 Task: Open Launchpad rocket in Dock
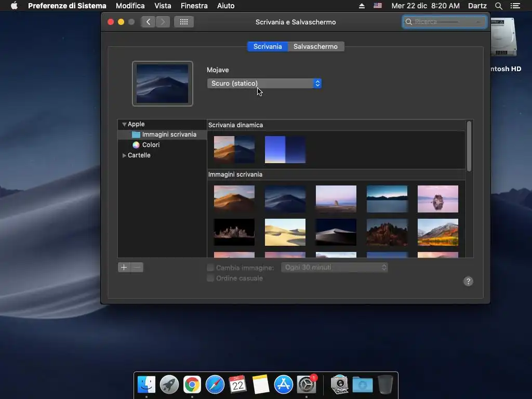tap(169, 385)
